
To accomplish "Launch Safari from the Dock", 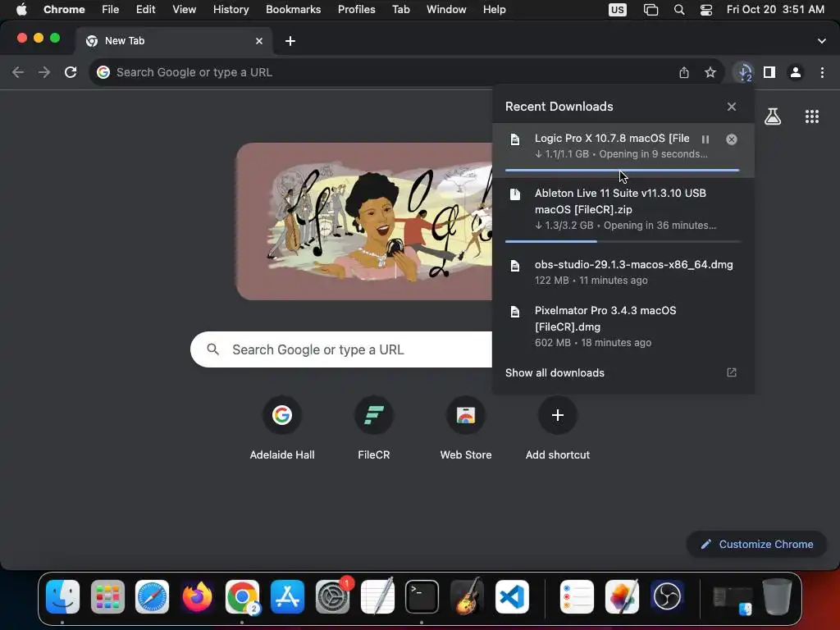I will pos(152,597).
